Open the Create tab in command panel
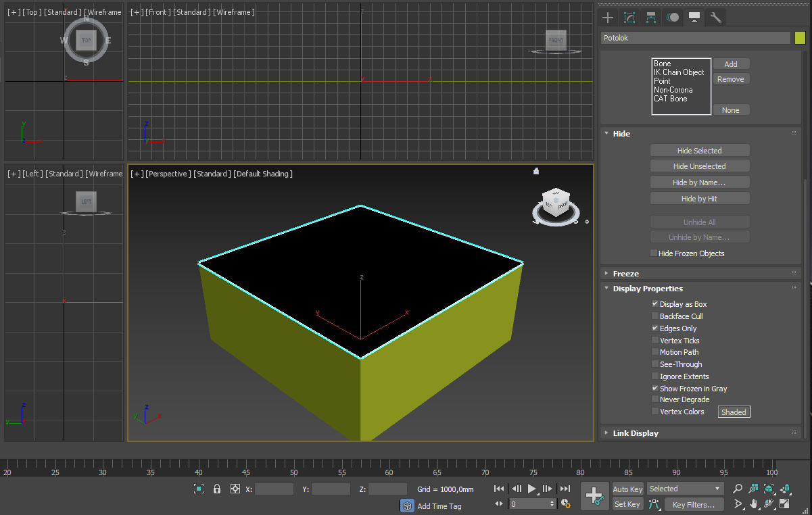Screen dimensions: 812x515 coord(608,18)
